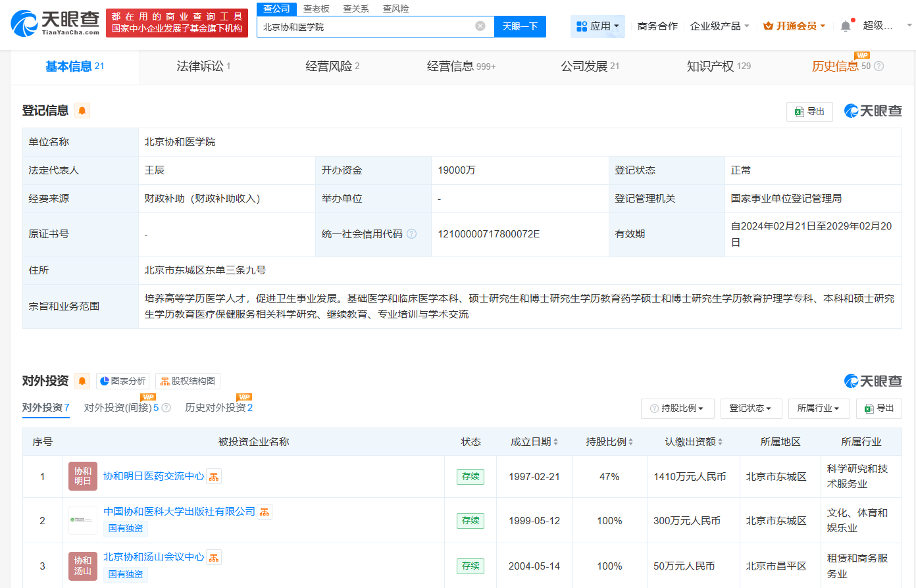
Task: Click the notification bell icon in header
Action: coord(846,26)
